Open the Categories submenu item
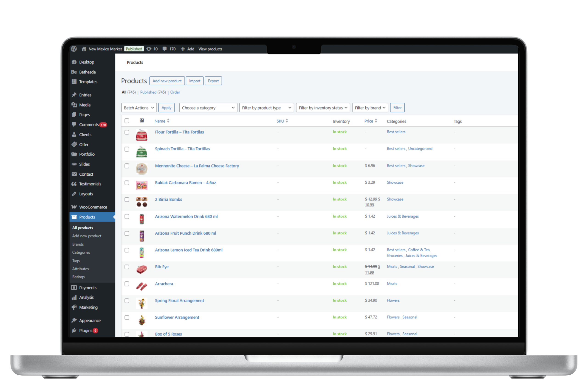This screenshot has height=382, width=588. click(x=81, y=252)
